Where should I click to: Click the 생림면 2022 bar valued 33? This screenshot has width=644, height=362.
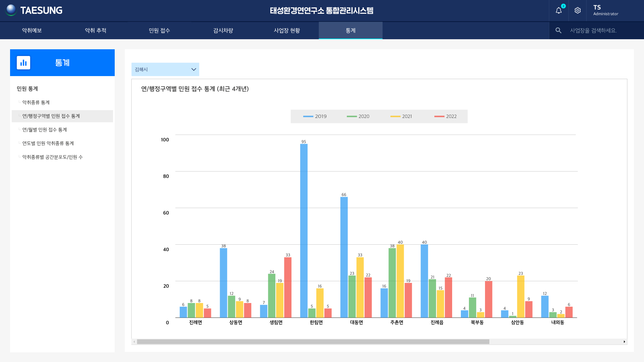288,288
